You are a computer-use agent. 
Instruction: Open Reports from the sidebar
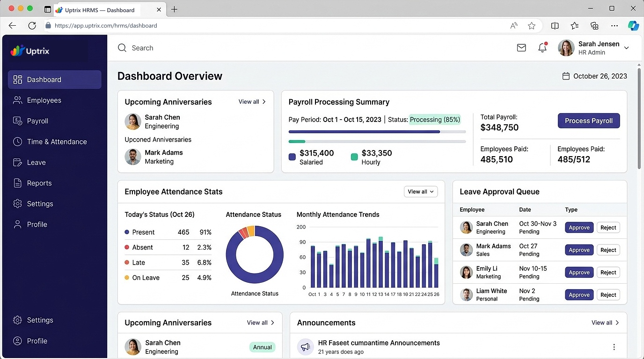coord(55,183)
